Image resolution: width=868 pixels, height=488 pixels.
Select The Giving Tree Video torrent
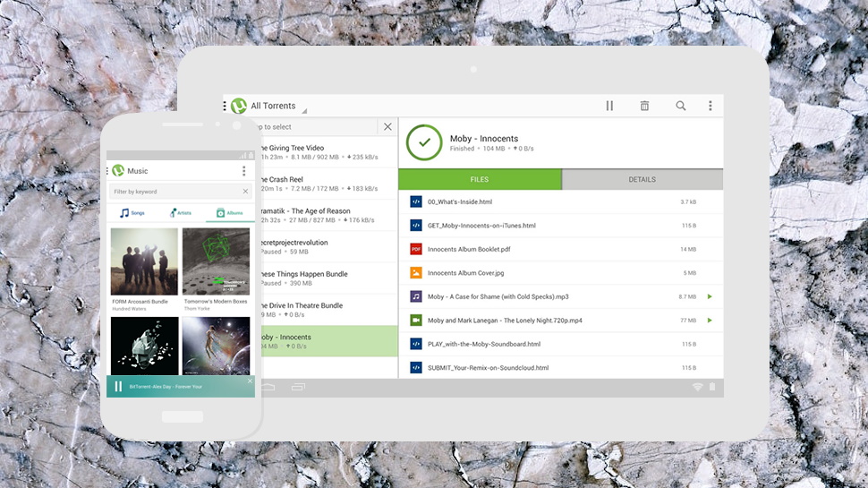tap(328, 152)
